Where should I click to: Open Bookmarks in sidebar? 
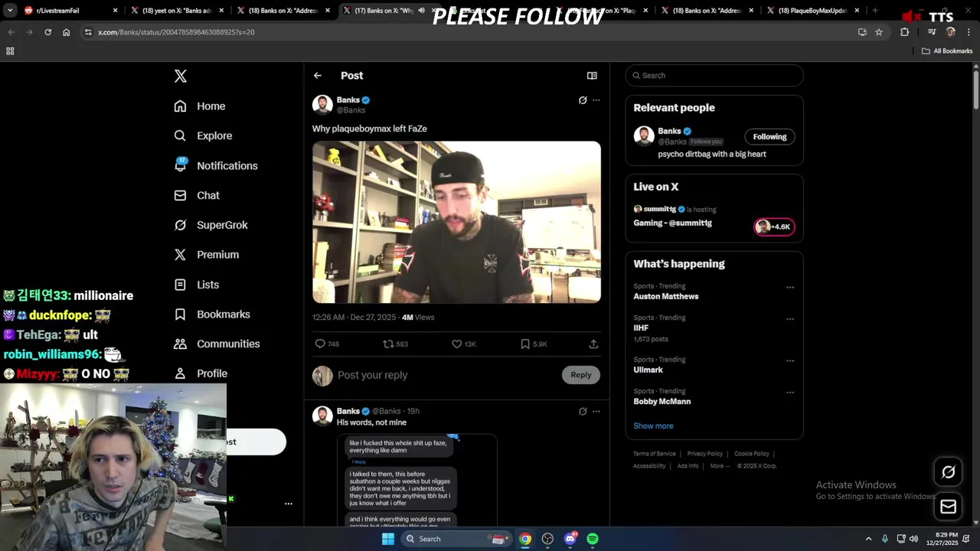pos(212,315)
